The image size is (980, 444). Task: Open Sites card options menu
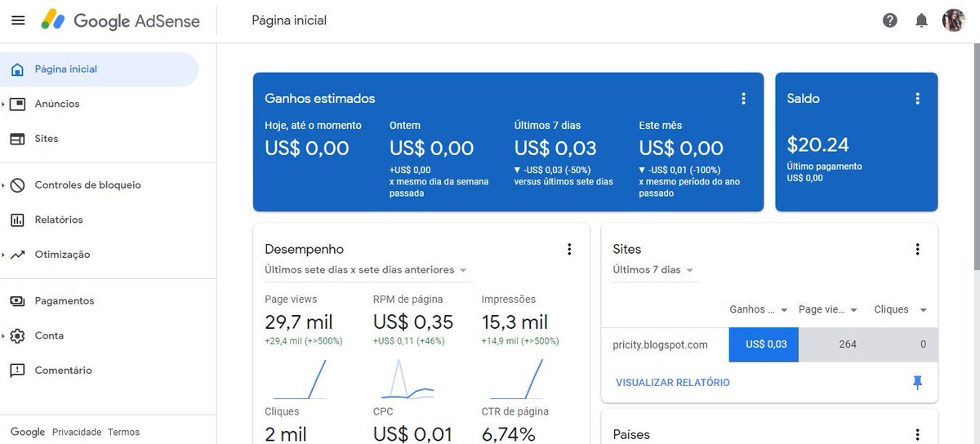pyautogui.click(x=917, y=250)
